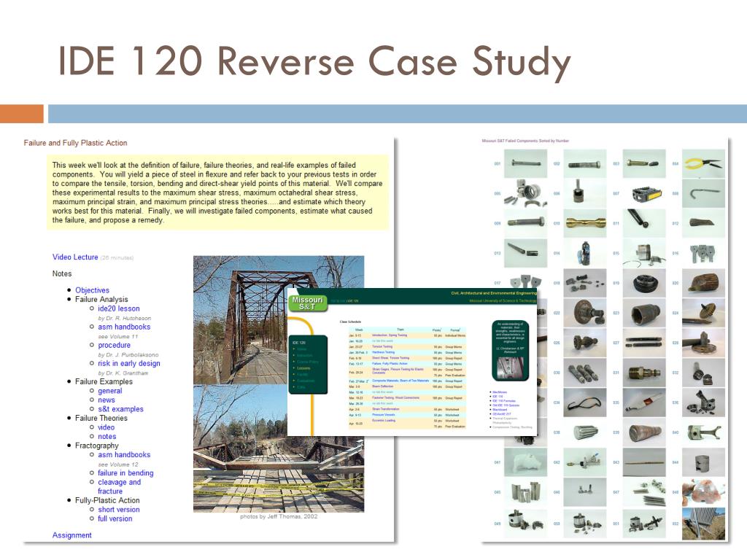This screenshot has width=747, height=560.
Task: Open failed component 009 bolt thumbnail
Action: tap(525, 223)
